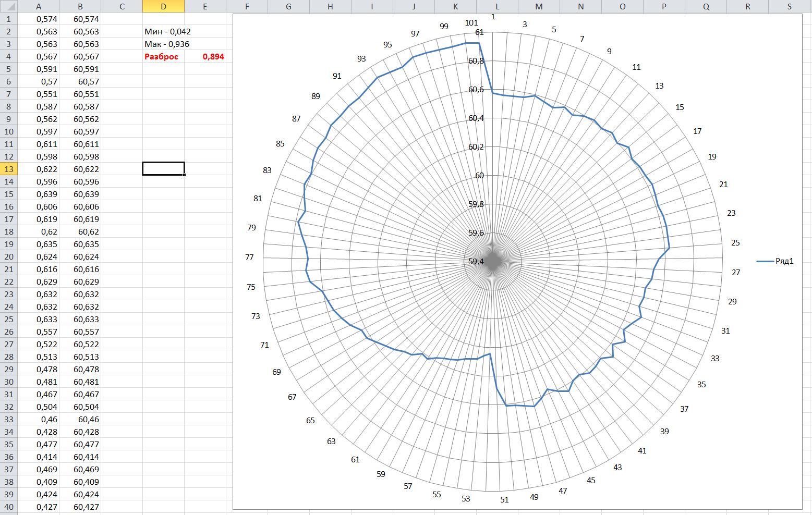Select column Q header

point(706,6)
